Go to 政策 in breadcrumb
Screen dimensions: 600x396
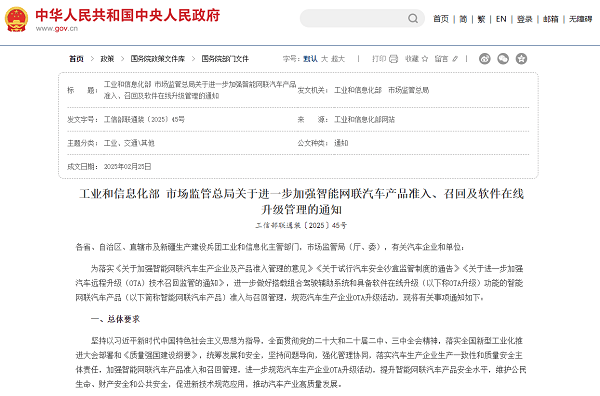tap(108, 59)
